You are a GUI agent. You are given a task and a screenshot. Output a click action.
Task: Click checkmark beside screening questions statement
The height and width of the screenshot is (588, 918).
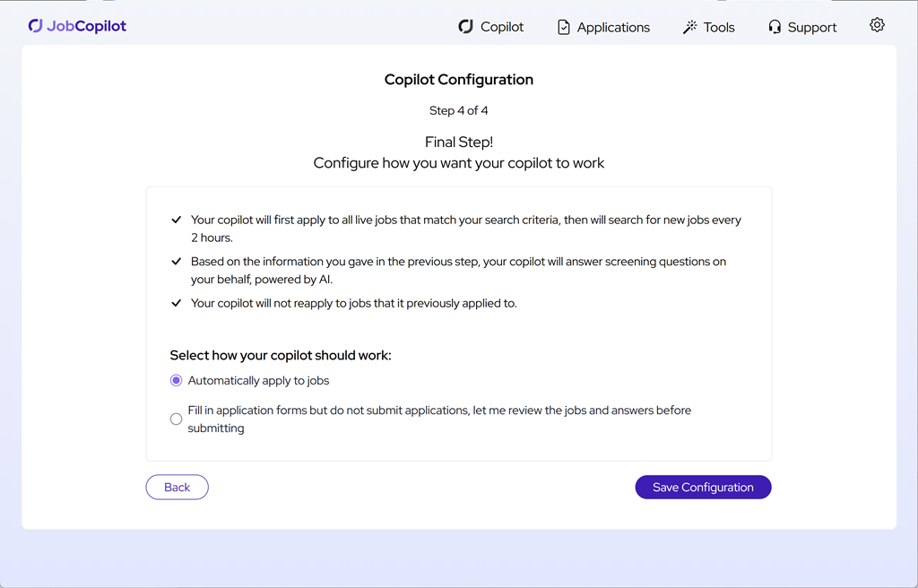[x=177, y=262]
